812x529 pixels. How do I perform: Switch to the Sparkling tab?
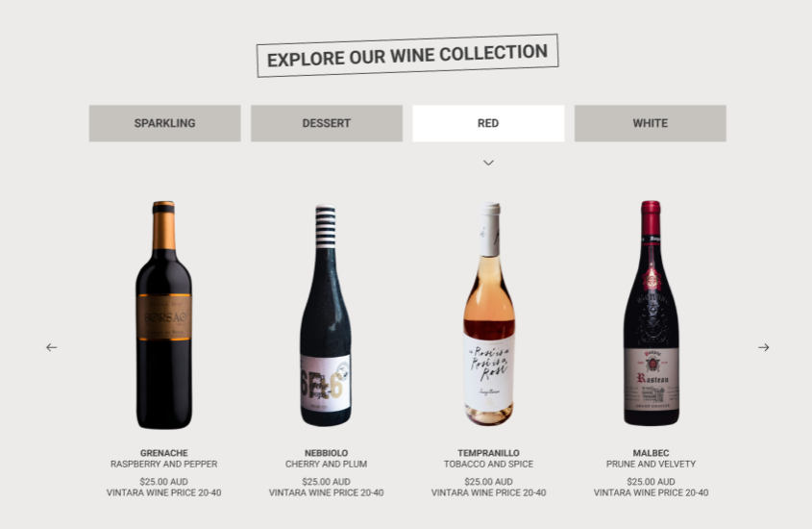tap(164, 123)
